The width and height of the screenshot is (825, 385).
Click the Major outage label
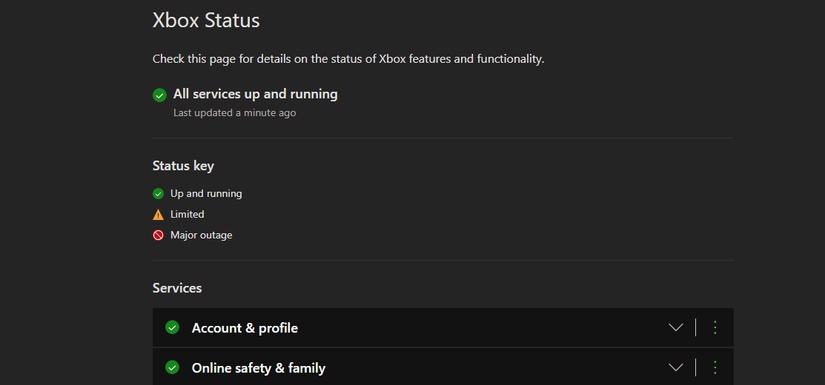[201, 236]
